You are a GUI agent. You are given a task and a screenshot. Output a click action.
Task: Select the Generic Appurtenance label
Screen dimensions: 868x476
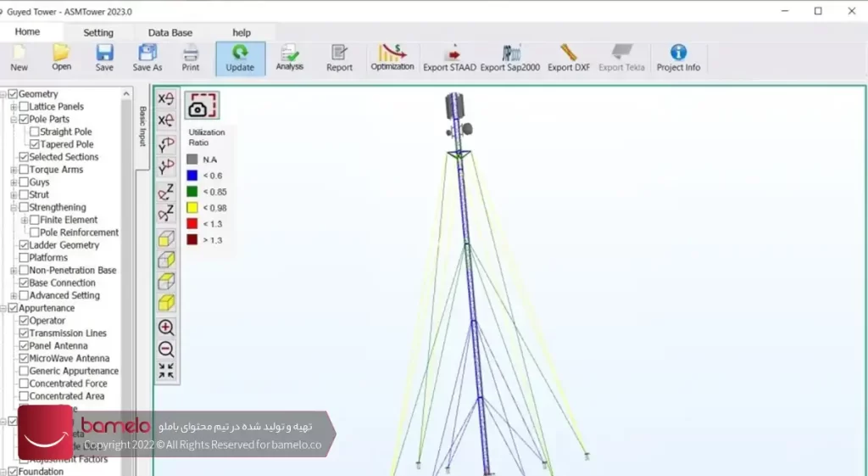point(75,371)
